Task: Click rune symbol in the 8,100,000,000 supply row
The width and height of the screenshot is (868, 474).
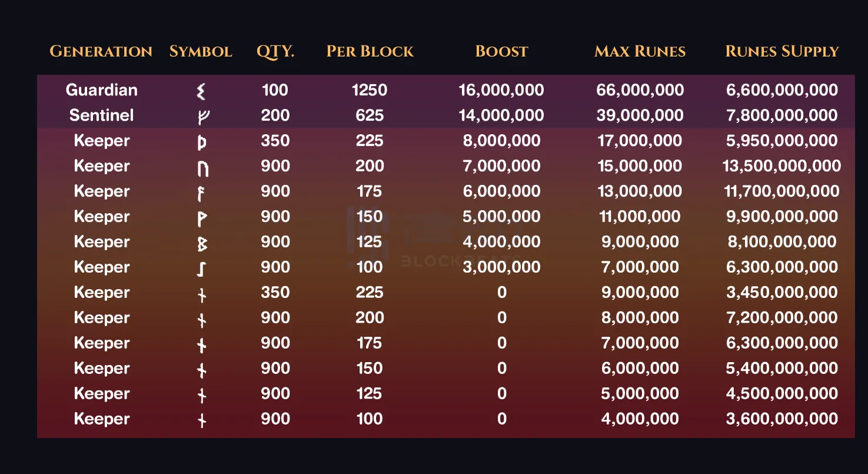Action: click(201, 243)
